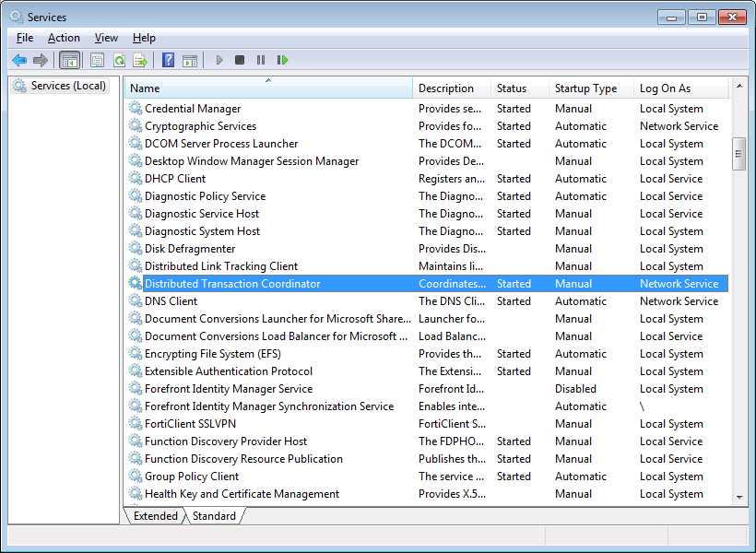Image resolution: width=756 pixels, height=553 pixels.
Task: Click the scrollbar up arrow
Action: (x=739, y=86)
